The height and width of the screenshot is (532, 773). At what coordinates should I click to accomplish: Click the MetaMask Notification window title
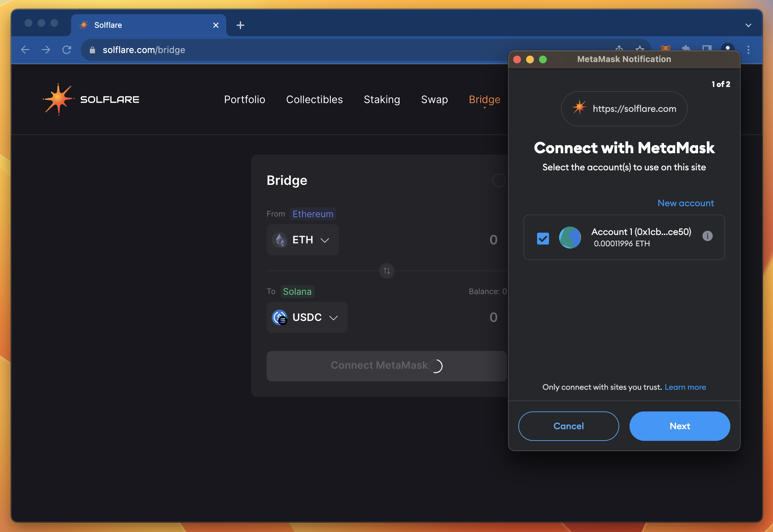624,59
